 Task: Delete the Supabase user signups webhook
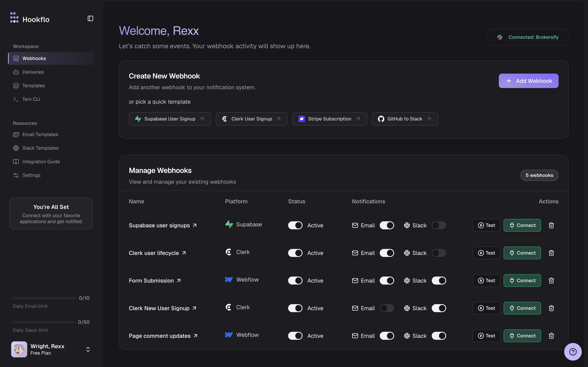[551, 225]
